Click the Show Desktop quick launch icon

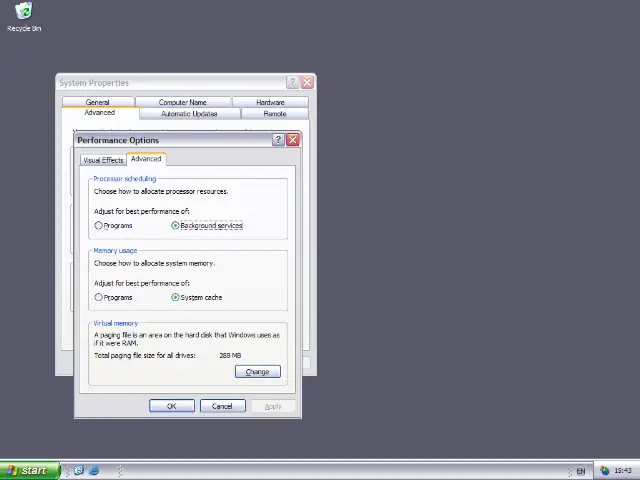point(79,471)
